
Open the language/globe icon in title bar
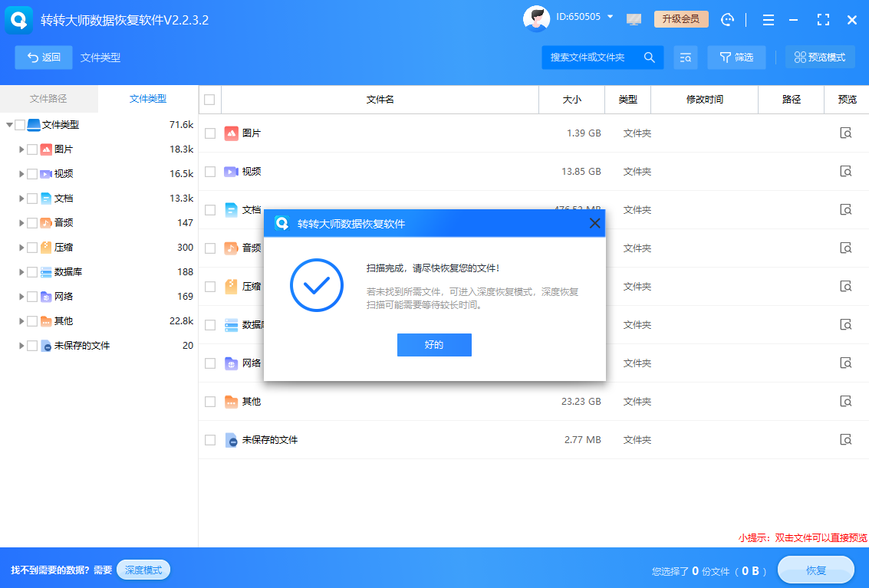(727, 19)
